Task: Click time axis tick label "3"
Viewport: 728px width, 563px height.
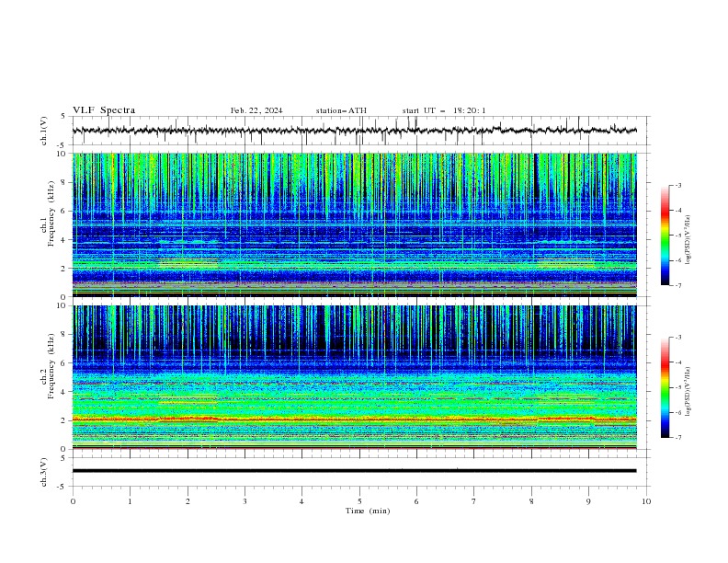Action: [245, 501]
